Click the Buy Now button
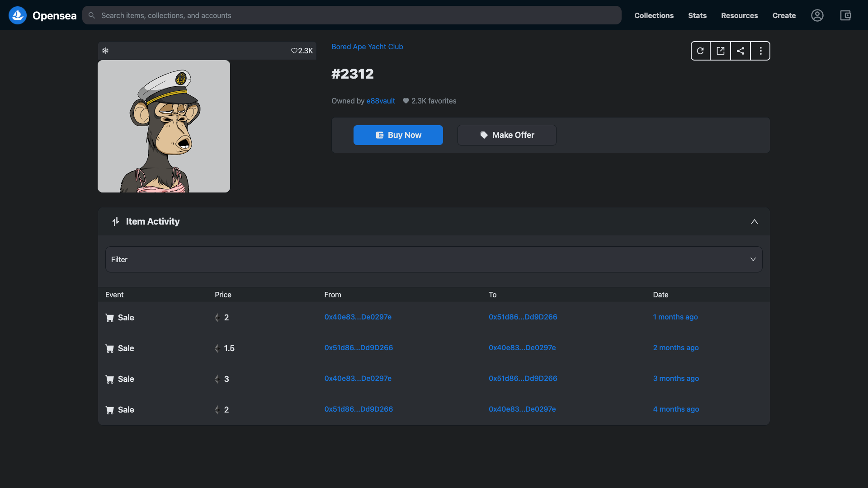This screenshot has width=868, height=488. 398,135
